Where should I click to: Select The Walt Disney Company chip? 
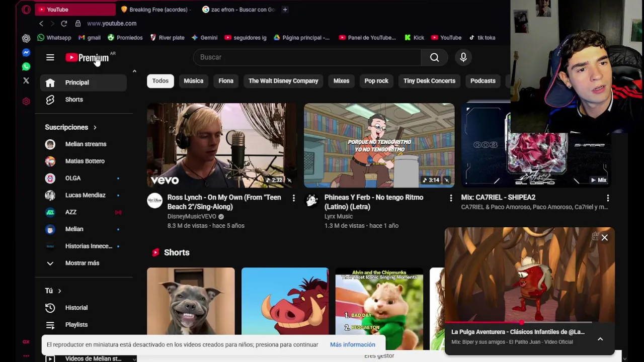click(283, 81)
